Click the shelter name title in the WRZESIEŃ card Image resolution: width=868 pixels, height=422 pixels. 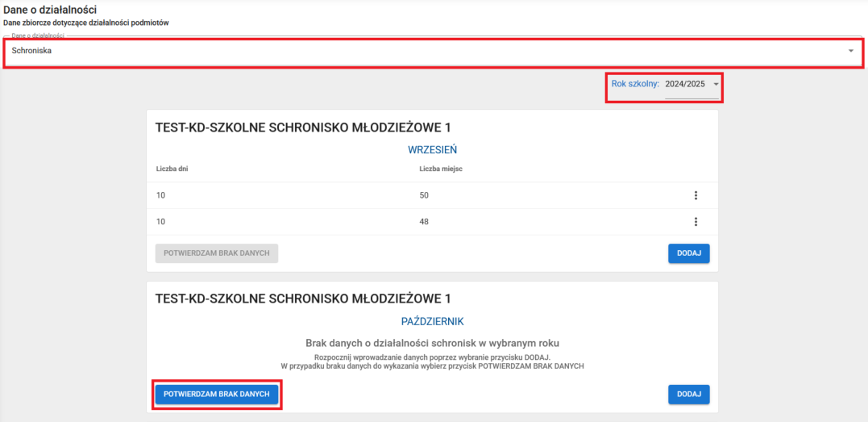point(304,127)
